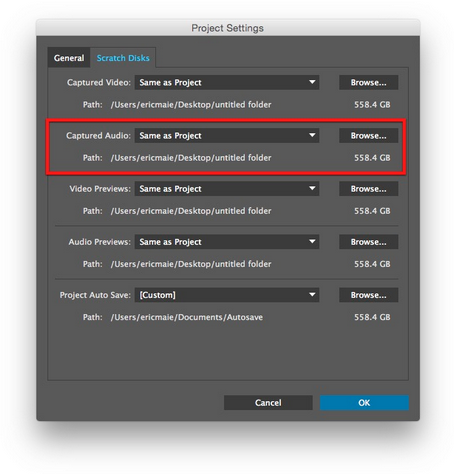
Task: Select the Captured Audio path text
Action: (191, 158)
